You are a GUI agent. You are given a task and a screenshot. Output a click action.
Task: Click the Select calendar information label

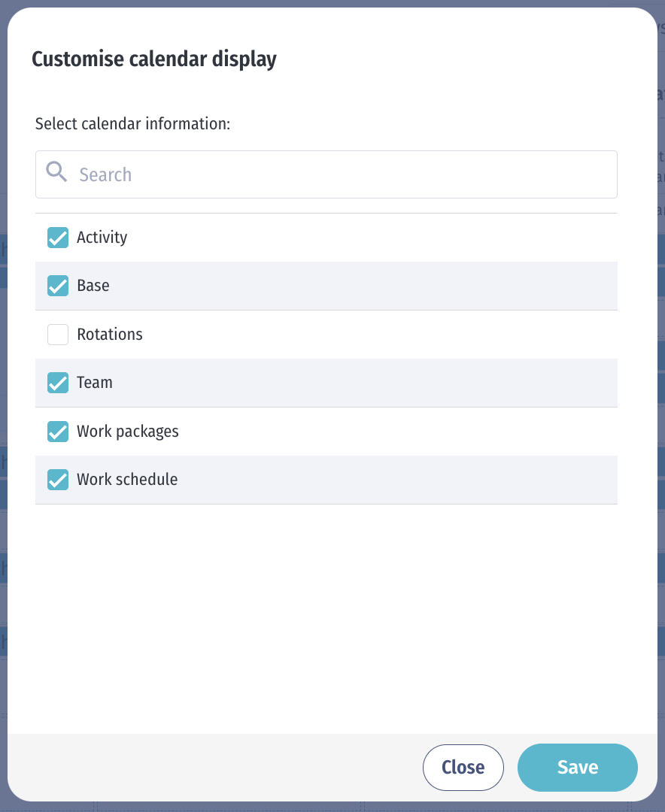[132, 124]
